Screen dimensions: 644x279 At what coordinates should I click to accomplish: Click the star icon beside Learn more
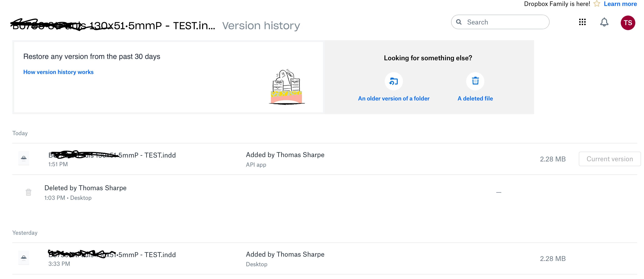(x=597, y=4)
